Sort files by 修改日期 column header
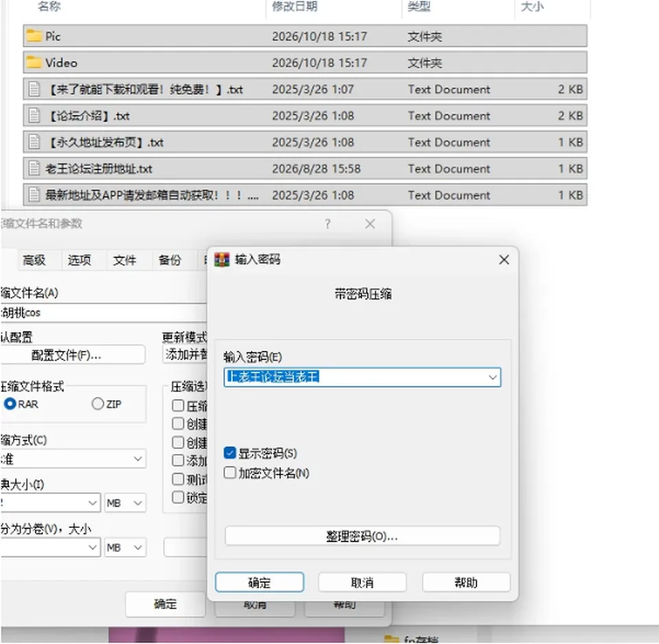This screenshot has width=659, height=644. click(x=294, y=6)
